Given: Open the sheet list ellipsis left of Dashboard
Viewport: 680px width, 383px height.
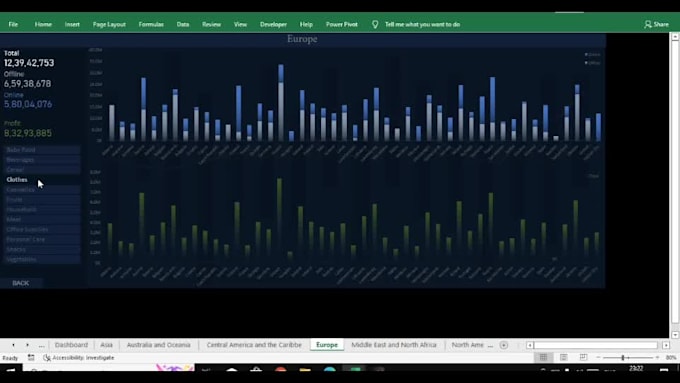Looking at the screenshot, I should (x=41, y=345).
